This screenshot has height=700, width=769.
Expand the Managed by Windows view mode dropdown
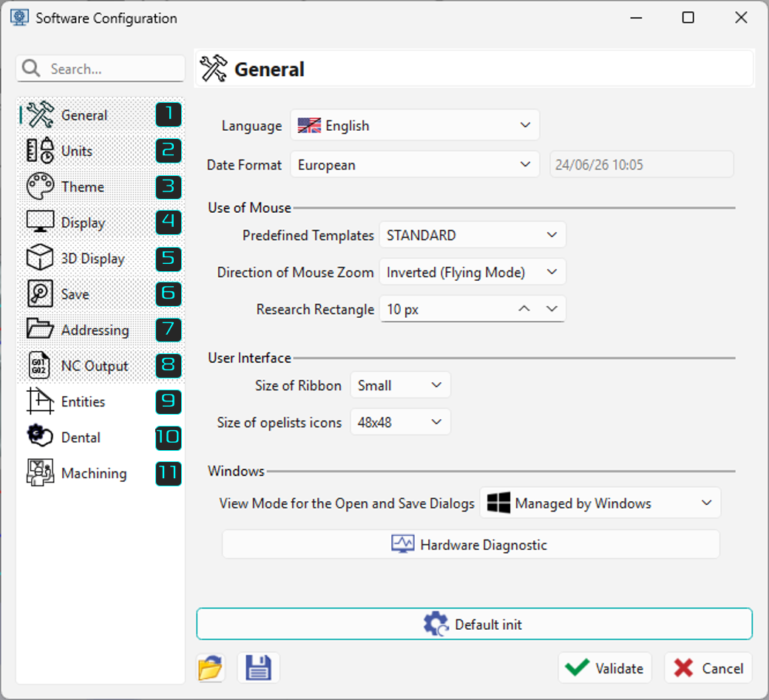[x=600, y=503]
